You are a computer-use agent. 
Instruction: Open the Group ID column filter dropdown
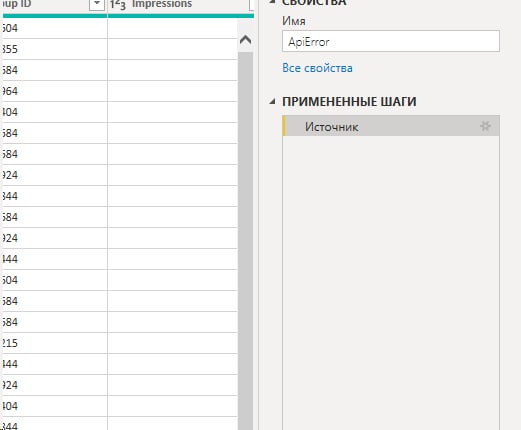click(x=97, y=4)
